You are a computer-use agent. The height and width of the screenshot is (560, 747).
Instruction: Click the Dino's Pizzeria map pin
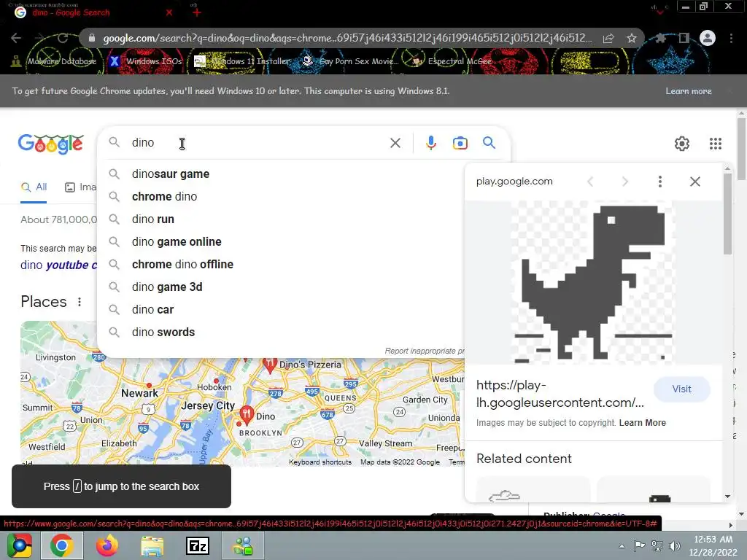(270, 365)
